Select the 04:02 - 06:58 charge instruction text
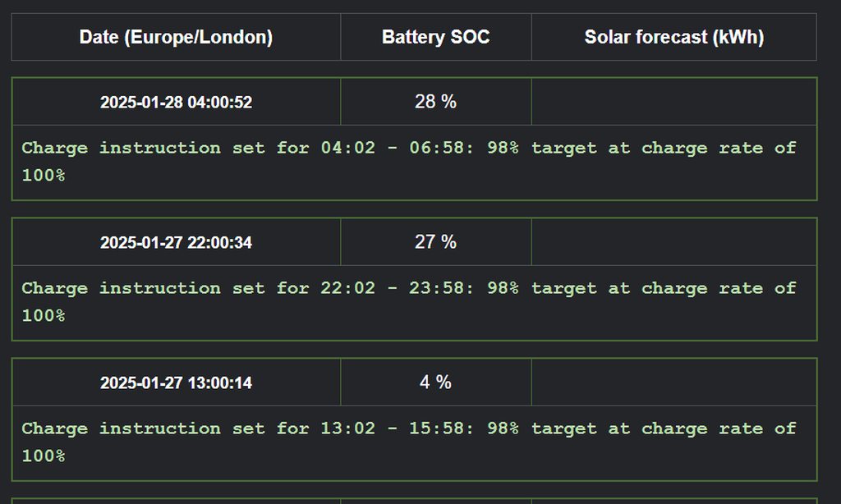 [x=408, y=149]
